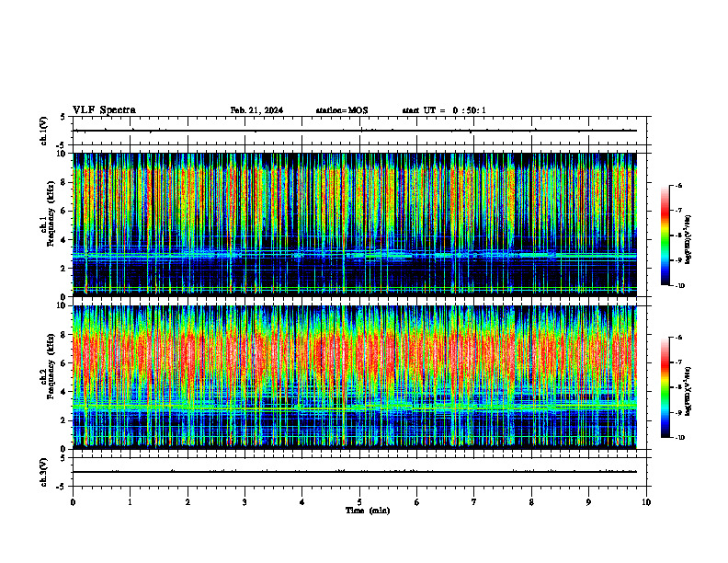Click the ch.1 spectrogram color bar
This screenshot has width=728, height=563.
(665, 236)
